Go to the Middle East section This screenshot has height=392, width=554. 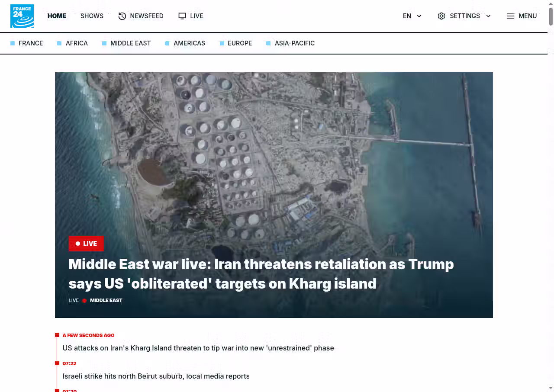[x=130, y=43]
